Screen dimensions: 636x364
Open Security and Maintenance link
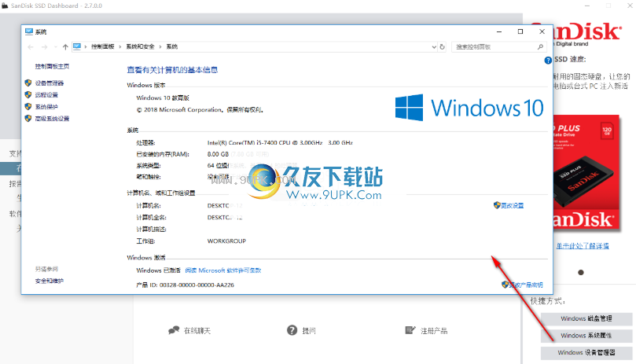pyautogui.click(x=49, y=281)
